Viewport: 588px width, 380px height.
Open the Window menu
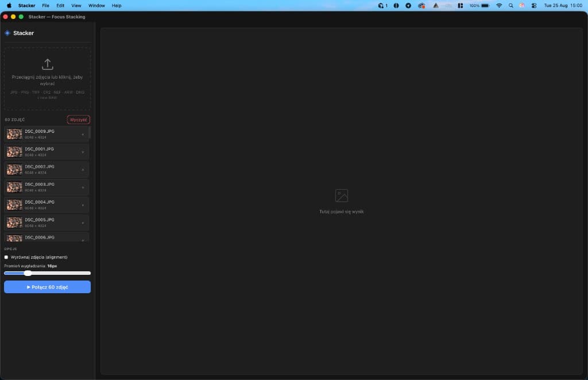(96, 6)
